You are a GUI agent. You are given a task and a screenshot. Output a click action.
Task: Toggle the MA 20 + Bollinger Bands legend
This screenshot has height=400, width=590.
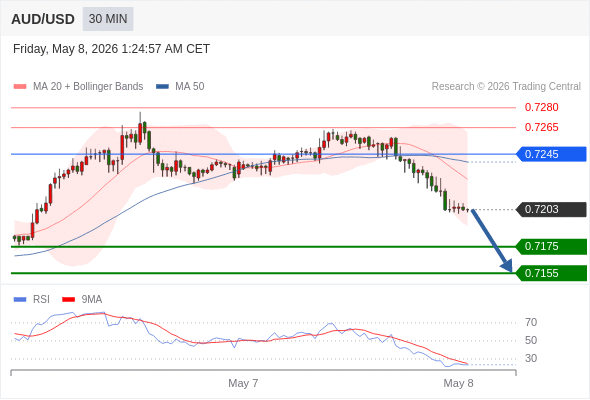[x=78, y=87]
